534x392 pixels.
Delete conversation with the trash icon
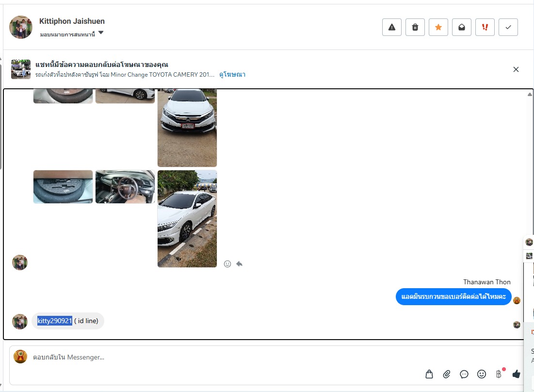415,27
